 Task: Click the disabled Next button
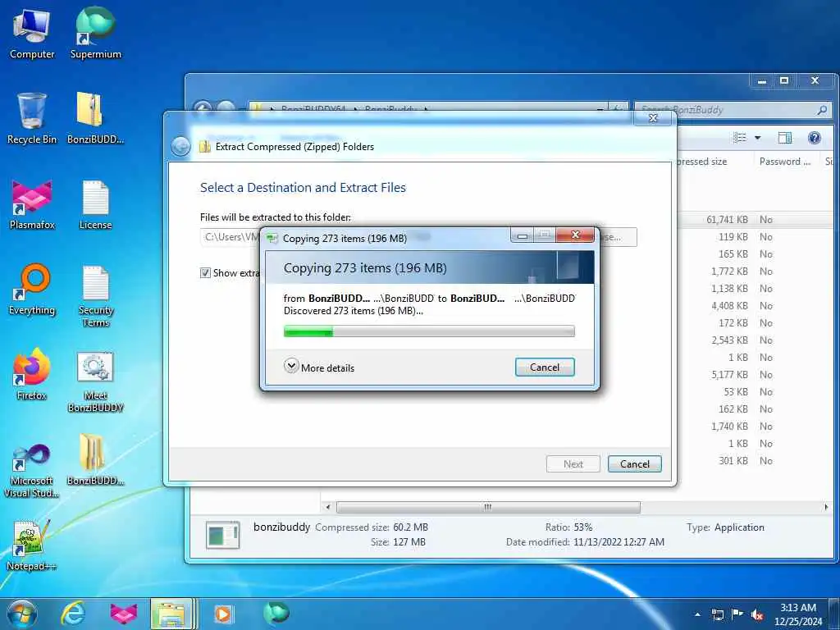573,464
